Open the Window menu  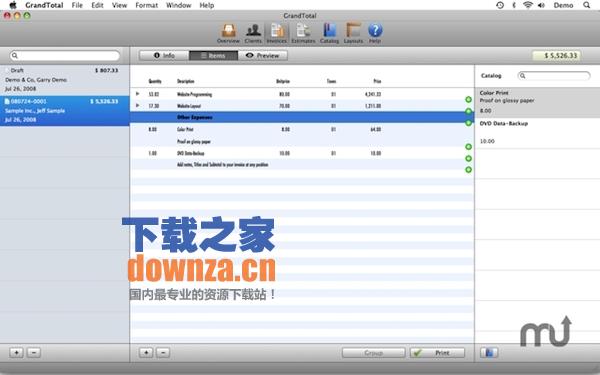(179, 5)
